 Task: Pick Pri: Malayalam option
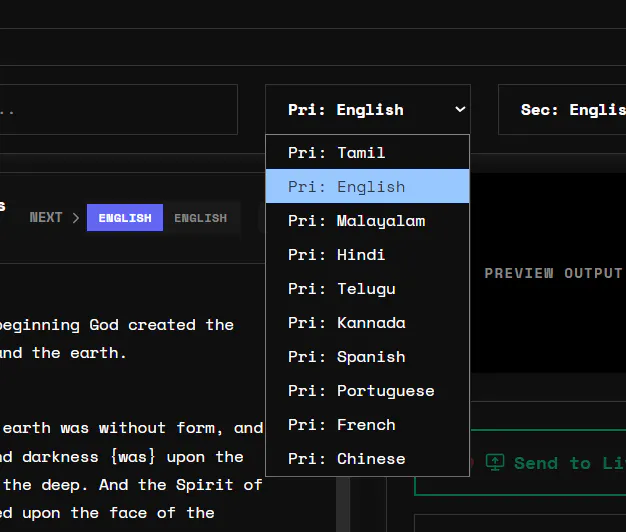click(367, 220)
